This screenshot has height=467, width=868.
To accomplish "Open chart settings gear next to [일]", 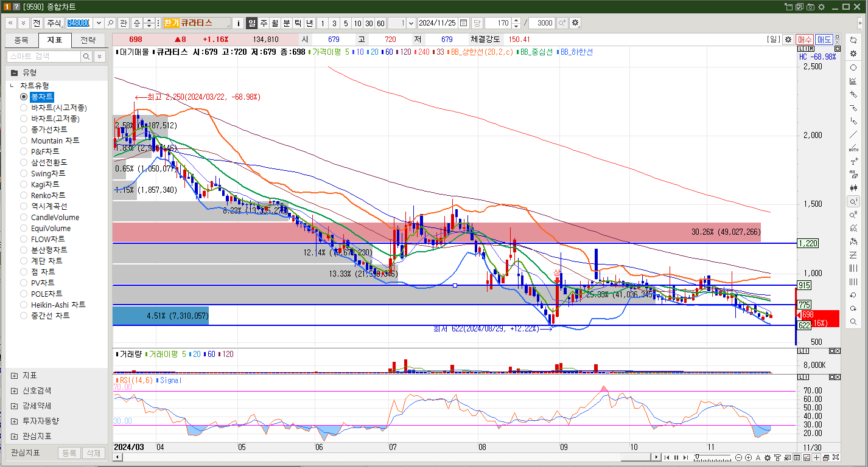I will (x=788, y=40).
